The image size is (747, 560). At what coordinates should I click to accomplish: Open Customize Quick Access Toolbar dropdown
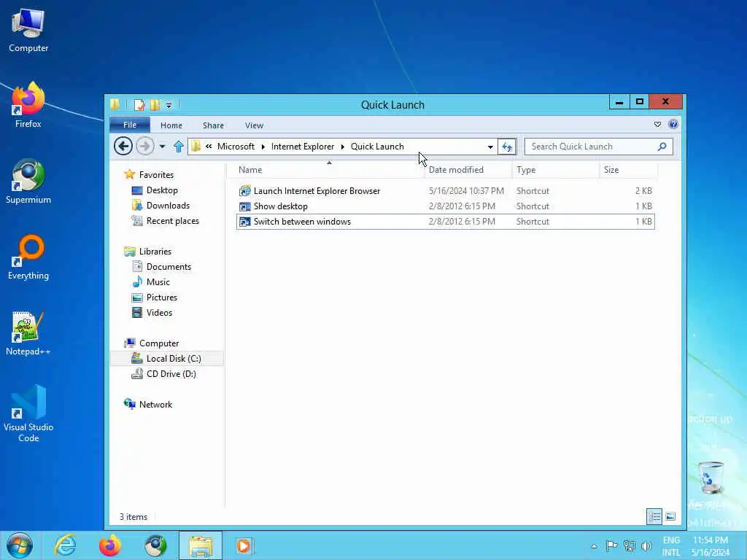coord(169,105)
